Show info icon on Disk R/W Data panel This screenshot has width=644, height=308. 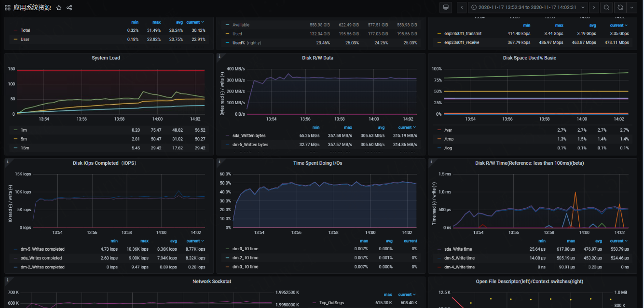click(219, 56)
